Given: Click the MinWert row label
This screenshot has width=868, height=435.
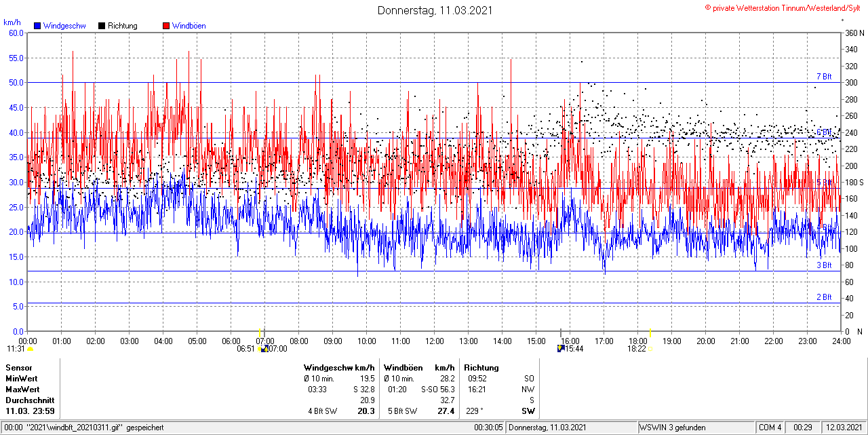Looking at the screenshot, I should point(22,379).
